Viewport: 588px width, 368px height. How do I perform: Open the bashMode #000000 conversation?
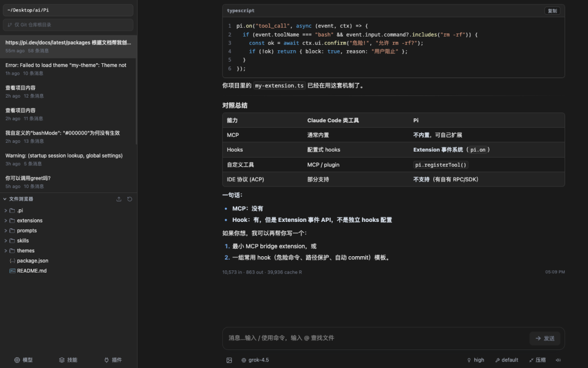(x=68, y=137)
